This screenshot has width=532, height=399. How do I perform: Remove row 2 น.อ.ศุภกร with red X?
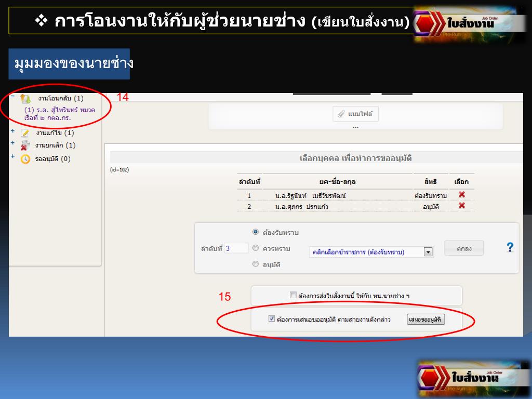(461, 206)
